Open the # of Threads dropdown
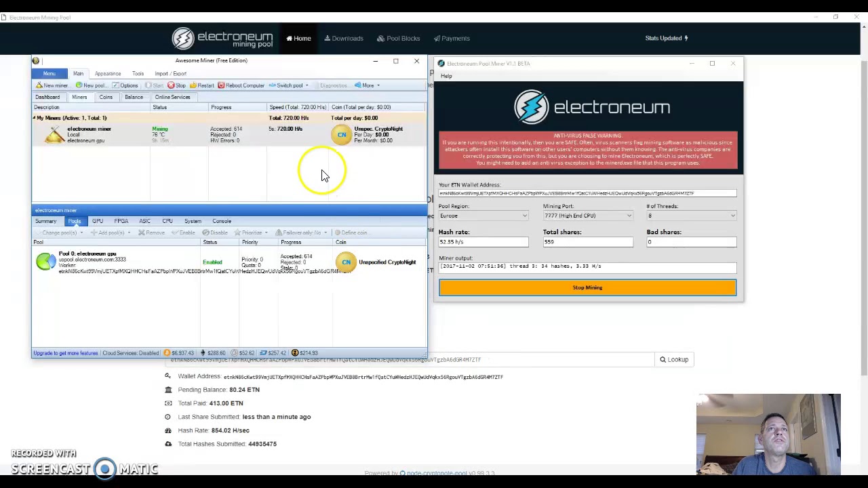868x488 pixels. point(691,216)
